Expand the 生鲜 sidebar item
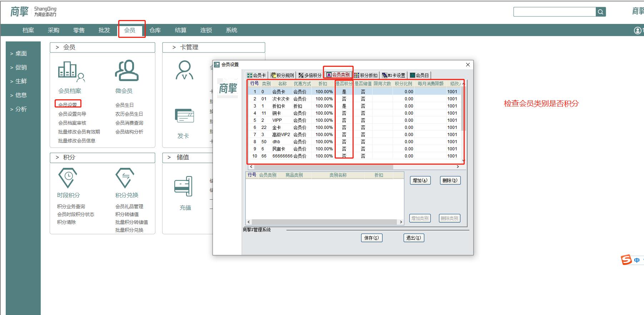The image size is (644, 315). click(x=19, y=81)
